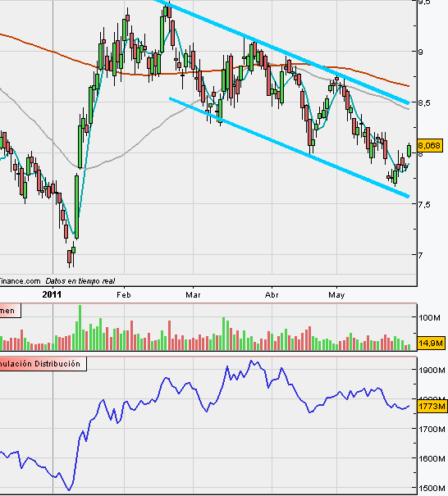The width and height of the screenshot is (448, 496).
Task: Click the 8,068 current price label
Action: pos(430,145)
